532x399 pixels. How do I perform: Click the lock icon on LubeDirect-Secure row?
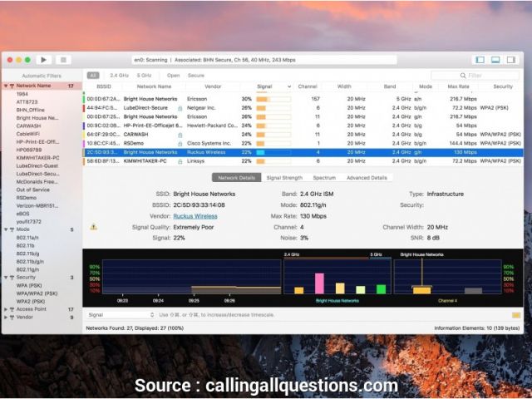tap(180, 107)
